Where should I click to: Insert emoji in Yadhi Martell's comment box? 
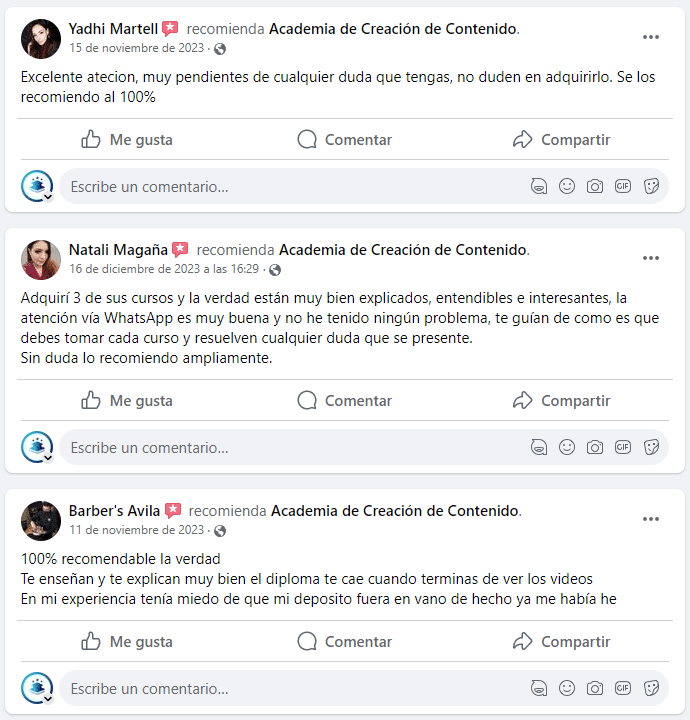567,186
